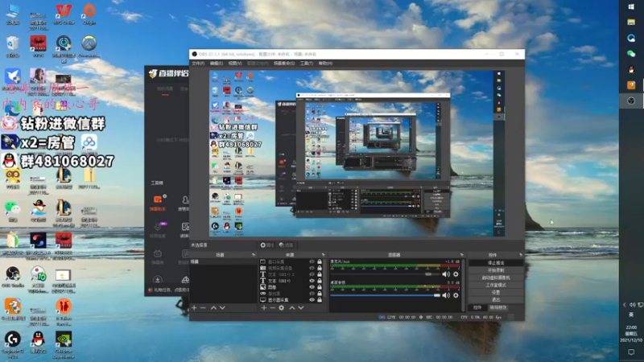Toggle visibility of 窗口采集 source
The height and width of the screenshot is (362, 644).
coord(312,261)
